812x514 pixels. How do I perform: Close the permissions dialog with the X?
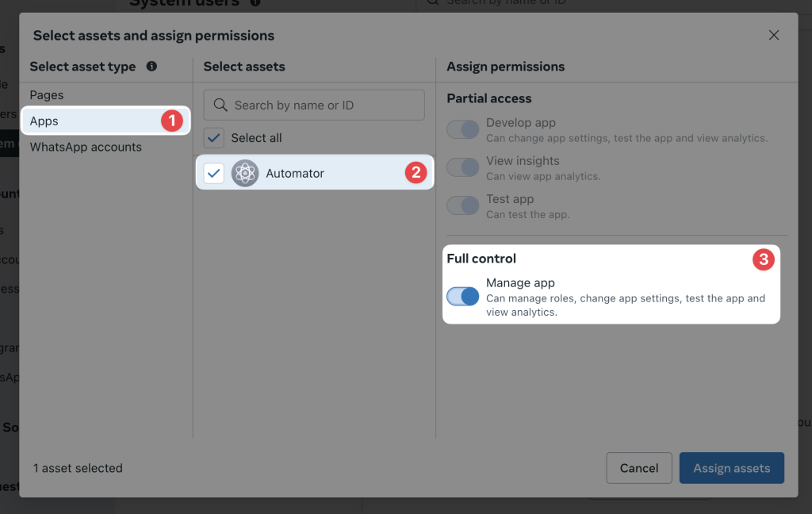774,35
